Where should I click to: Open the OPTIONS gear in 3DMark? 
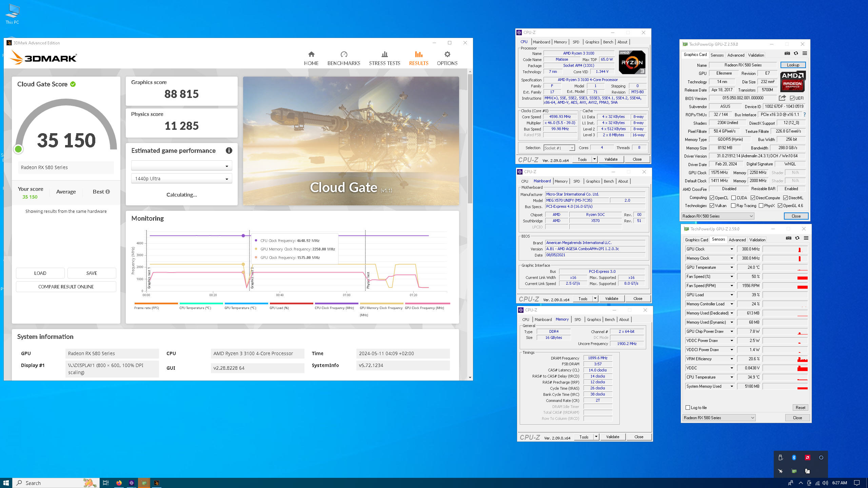coord(447,58)
